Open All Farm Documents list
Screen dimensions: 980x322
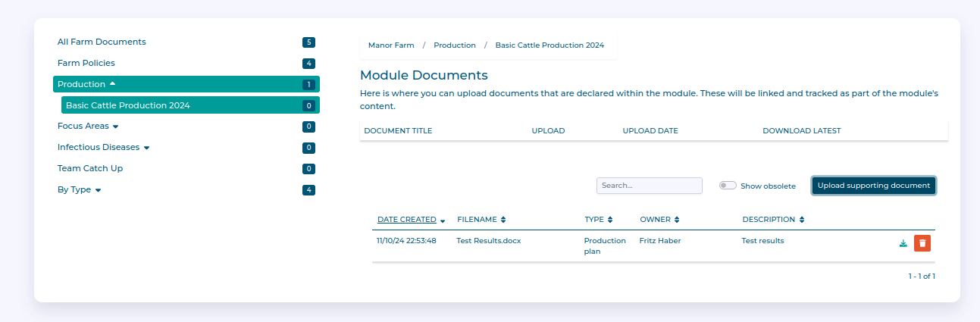[x=102, y=42]
